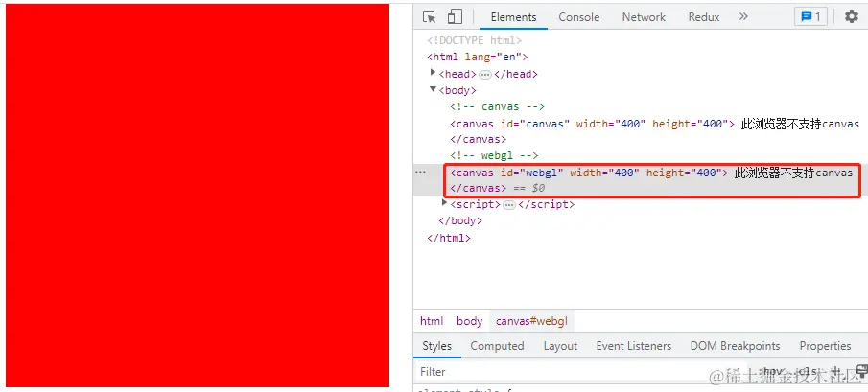
Task: Focus the styles Filter input
Action: coord(581,372)
